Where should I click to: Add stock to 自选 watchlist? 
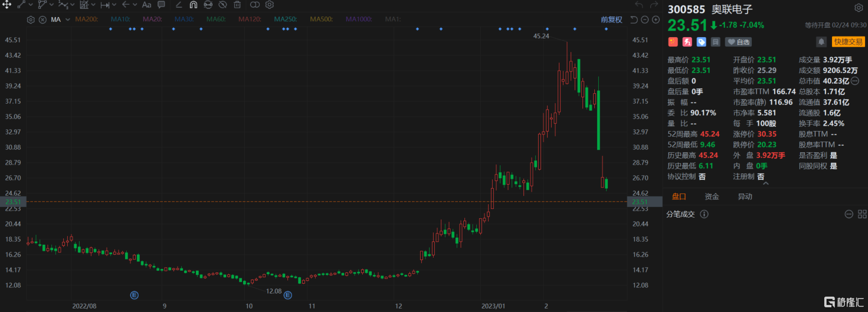click(738, 42)
